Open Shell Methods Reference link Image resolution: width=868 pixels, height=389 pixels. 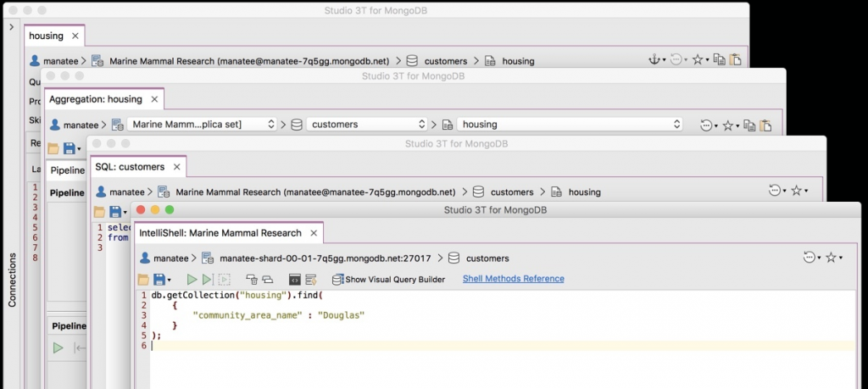(513, 279)
